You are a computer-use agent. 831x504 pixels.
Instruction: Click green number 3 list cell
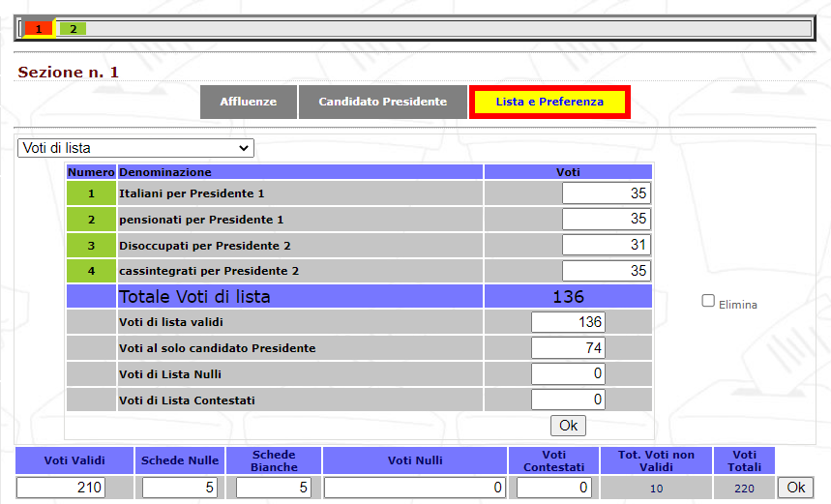click(x=91, y=246)
